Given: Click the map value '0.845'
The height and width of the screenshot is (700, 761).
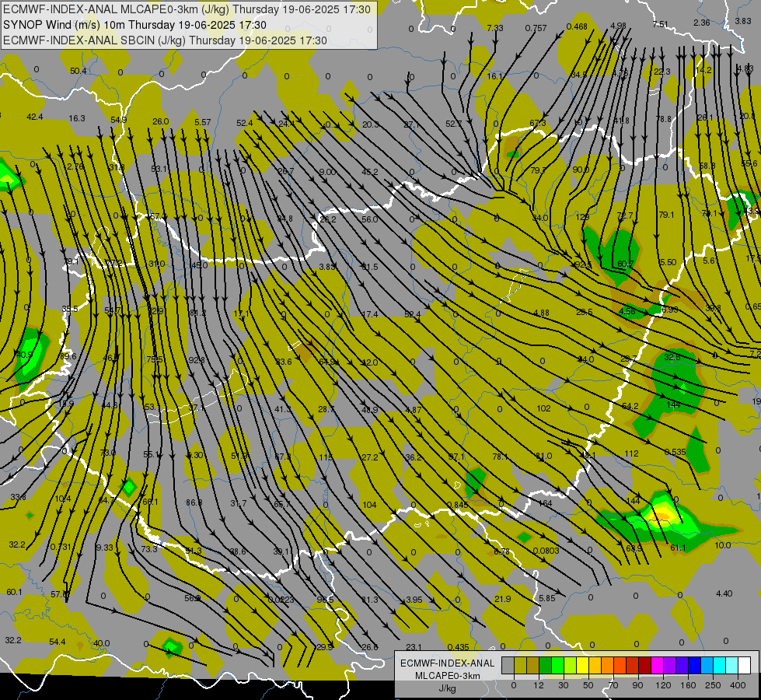Looking at the screenshot, I should coord(457,505).
